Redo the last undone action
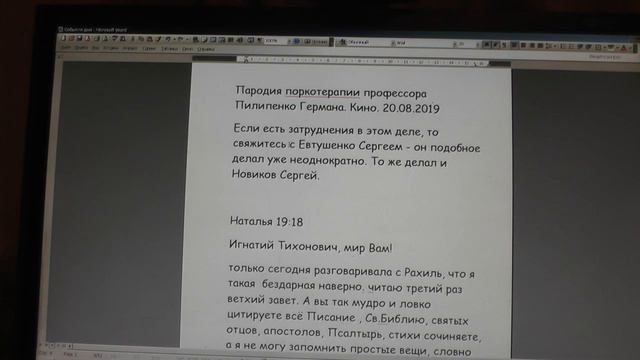Image resolution: width=640 pixels, height=360 pixels. point(180,39)
